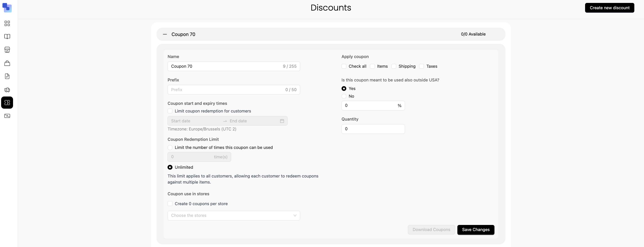
Task: Open the payments camera icon at sidebar bottom
Action: coord(7,116)
